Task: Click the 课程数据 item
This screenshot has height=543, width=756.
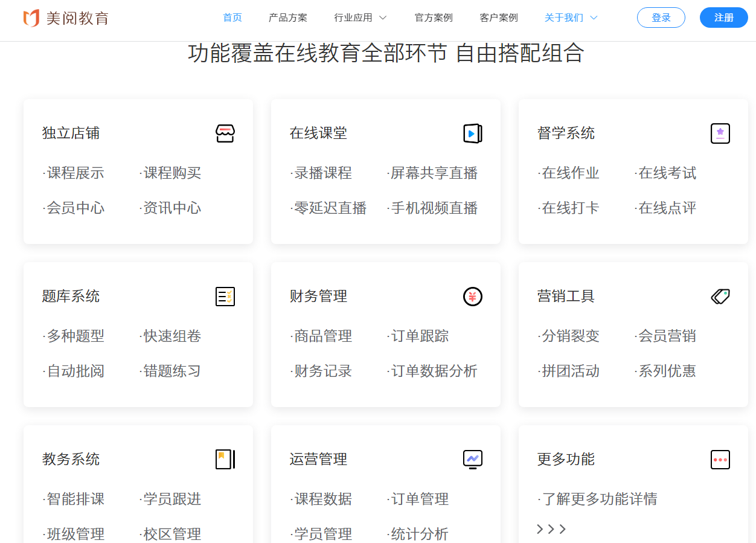Action: (321, 500)
